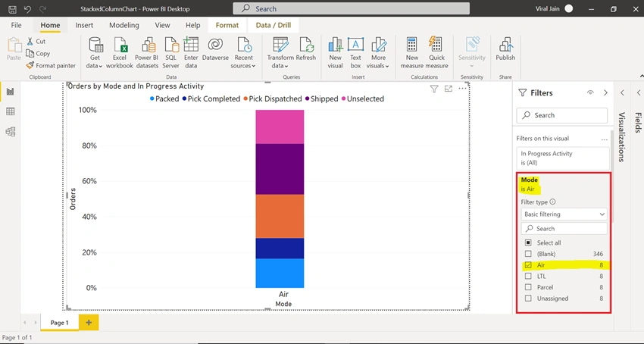Image resolution: width=644 pixels, height=344 pixels.
Task: Insert a New visual
Action: [335, 52]
